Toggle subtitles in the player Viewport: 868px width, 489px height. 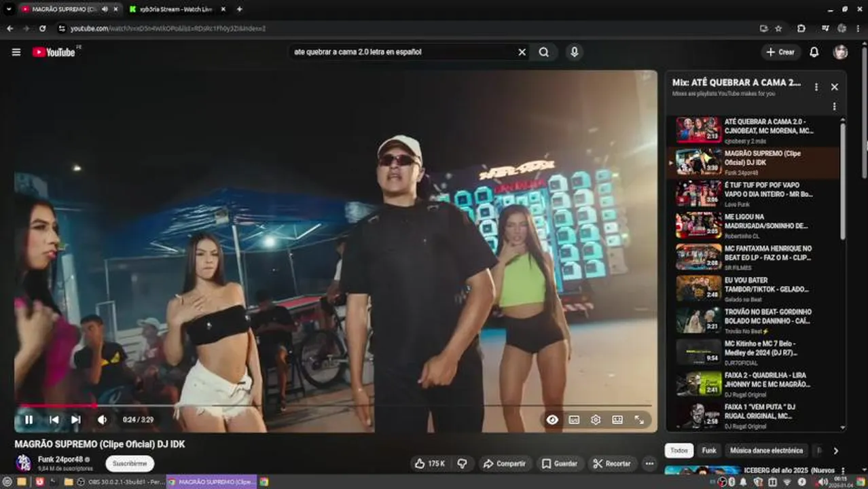coord(574,420)
